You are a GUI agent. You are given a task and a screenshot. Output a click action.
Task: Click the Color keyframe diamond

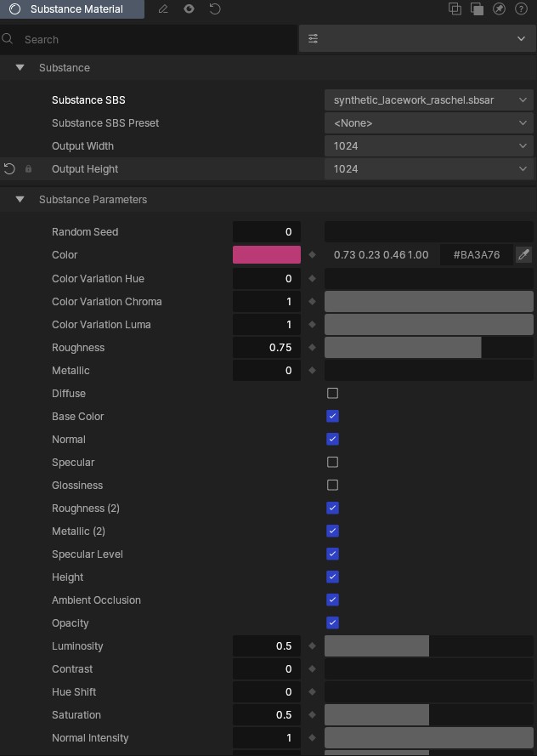click(312, 254)
